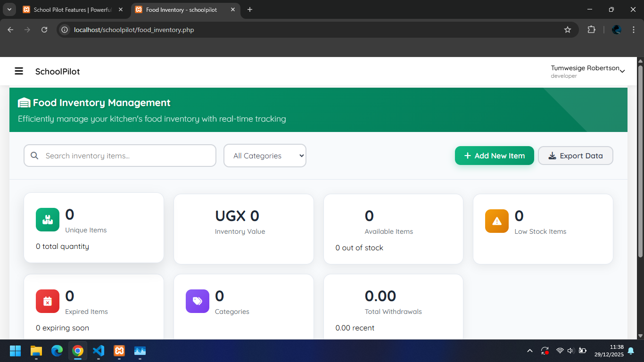
Task: Expand the All Categories dropdown
Action: point(265,156)
